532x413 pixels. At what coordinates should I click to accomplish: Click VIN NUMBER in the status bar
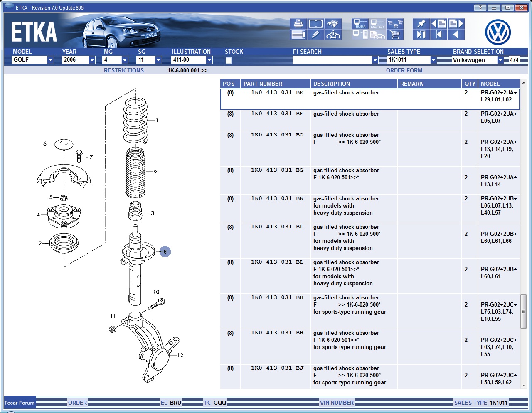337,403
